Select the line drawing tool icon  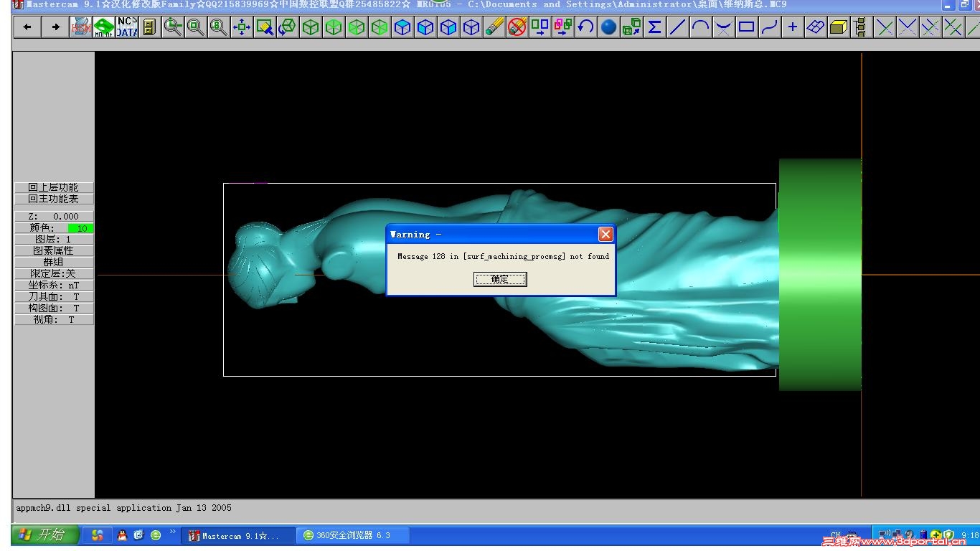(x=677, y=27)
